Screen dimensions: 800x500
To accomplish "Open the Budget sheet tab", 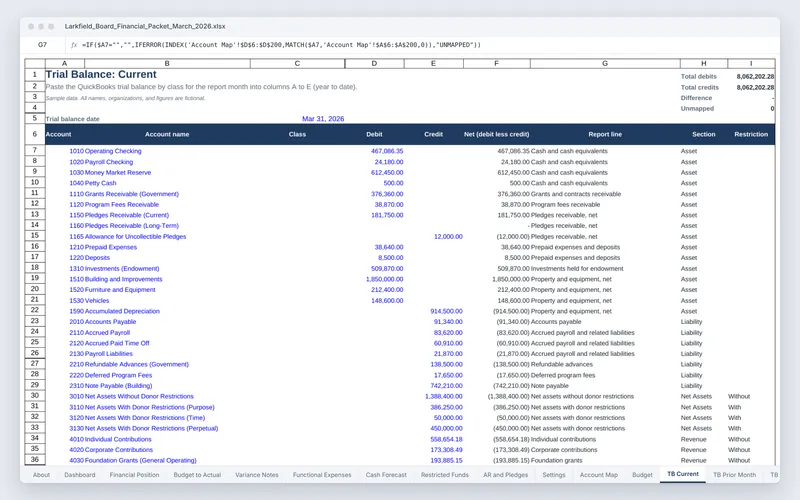I will point(642,474).
